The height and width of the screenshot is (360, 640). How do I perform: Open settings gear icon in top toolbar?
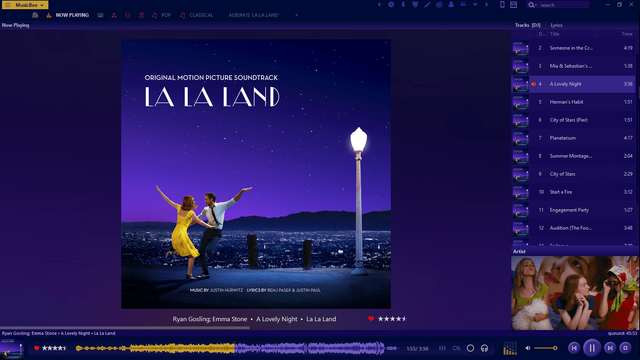coord(391,4)
